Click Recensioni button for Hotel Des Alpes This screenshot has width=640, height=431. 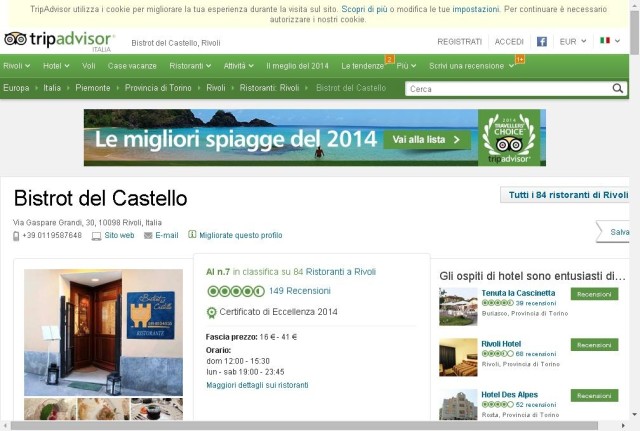[594, 395]
